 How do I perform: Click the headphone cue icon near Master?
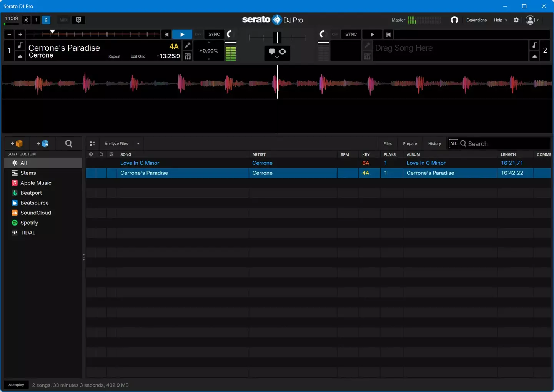[x=454, y=20]
